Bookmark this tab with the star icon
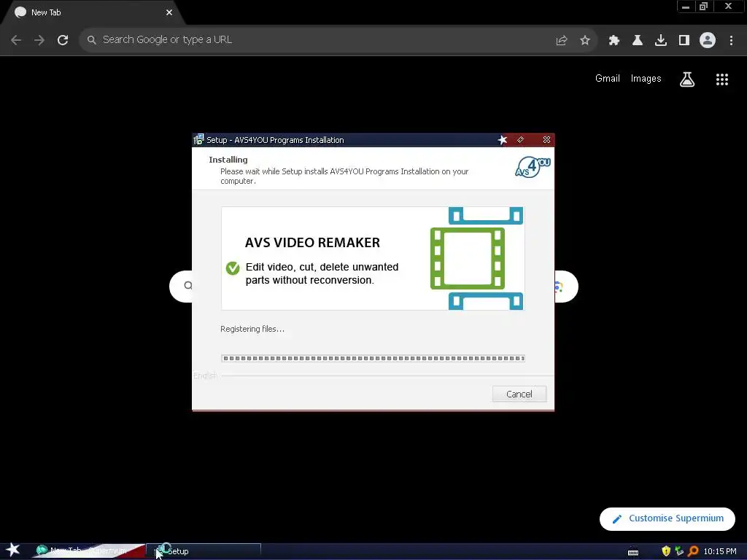This screenshot has height=560, width=747. [x=585, y=41]
